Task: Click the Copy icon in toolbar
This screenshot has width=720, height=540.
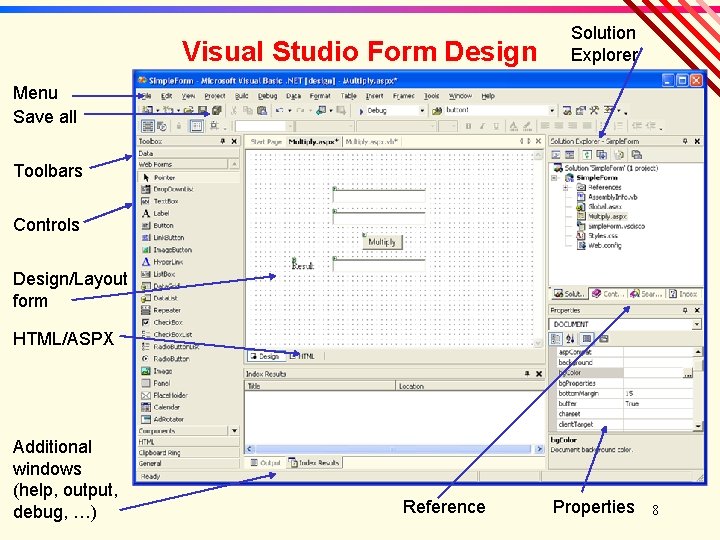Action: pyautogui.click(x=248, y=110)
